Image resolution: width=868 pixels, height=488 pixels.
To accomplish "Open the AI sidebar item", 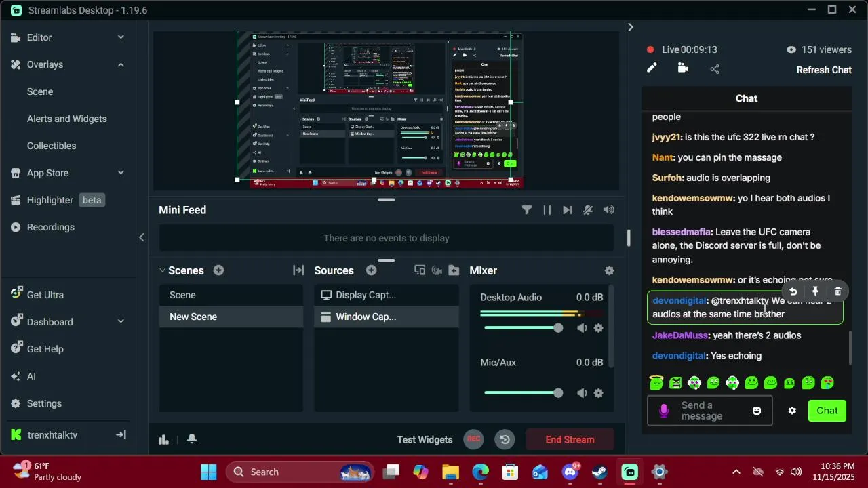I will (23, 376).
